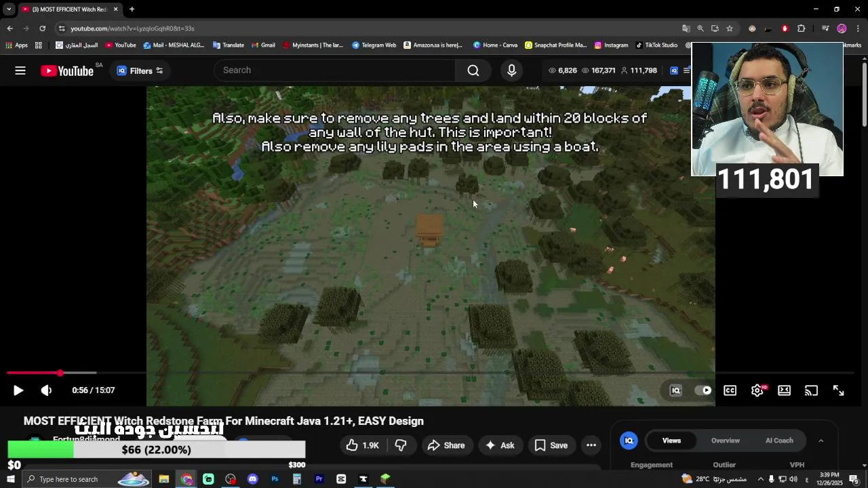Open the AI Coach tab
The height and width of the screenshot is (488, 868).
(x=779, y=441)
